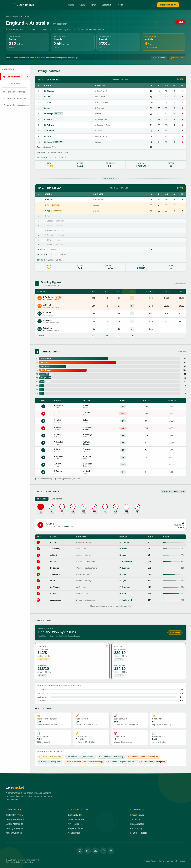191x868 pixels.
Task: Open the Privacy Policy footer link
Action: tap(150, 861)
